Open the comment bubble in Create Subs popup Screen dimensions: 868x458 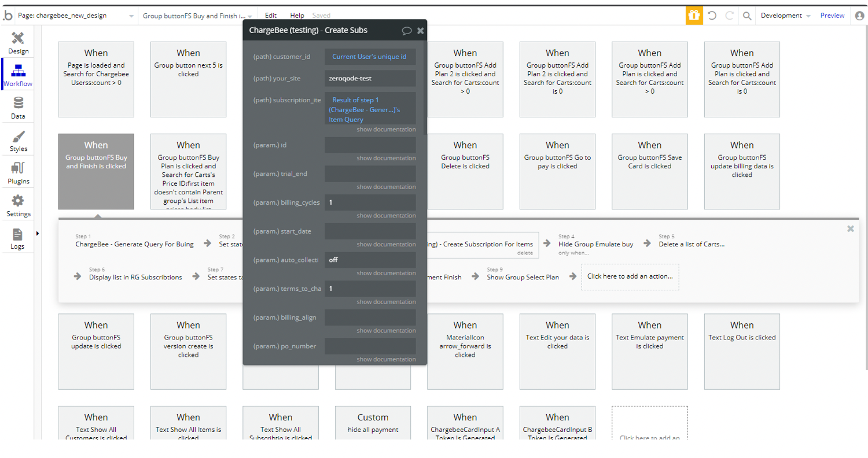(x=407, y=31)
